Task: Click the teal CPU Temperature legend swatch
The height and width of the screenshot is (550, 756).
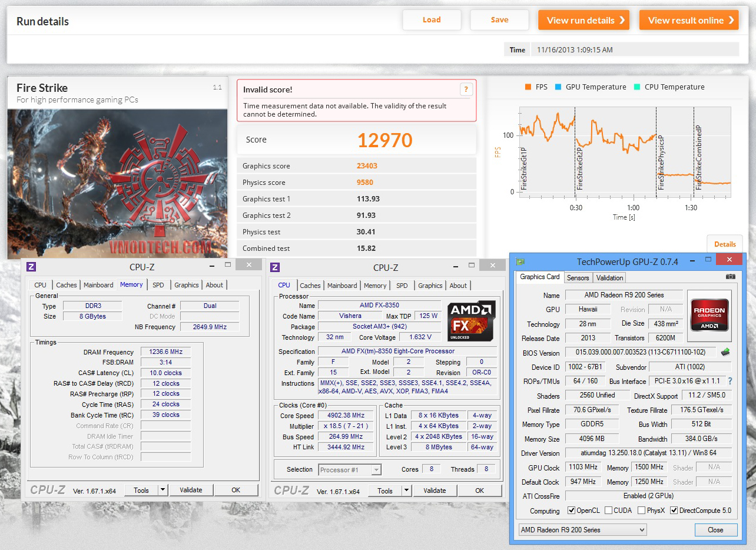Action: coord(636,87)
